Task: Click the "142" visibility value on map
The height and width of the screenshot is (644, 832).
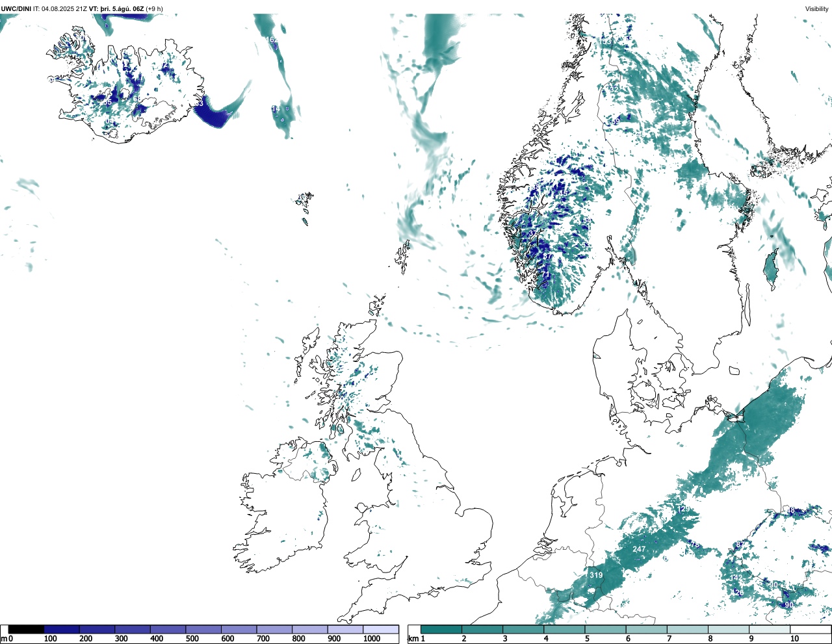Action: (x=736, y=578)
